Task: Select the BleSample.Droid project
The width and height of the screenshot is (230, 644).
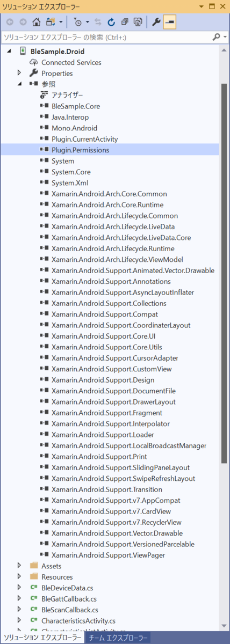Action: 57,51
